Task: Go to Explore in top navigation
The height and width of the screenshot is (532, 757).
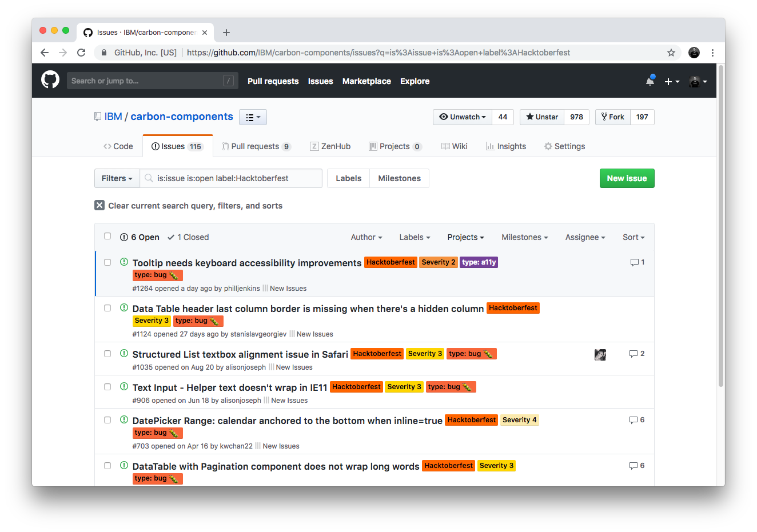Action: click(415, 81)
